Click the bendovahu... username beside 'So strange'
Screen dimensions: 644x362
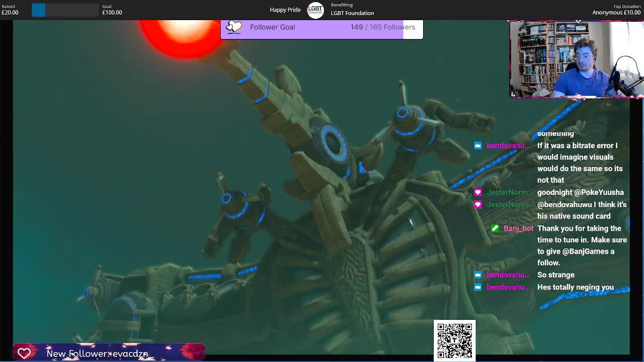click(508, 275)
